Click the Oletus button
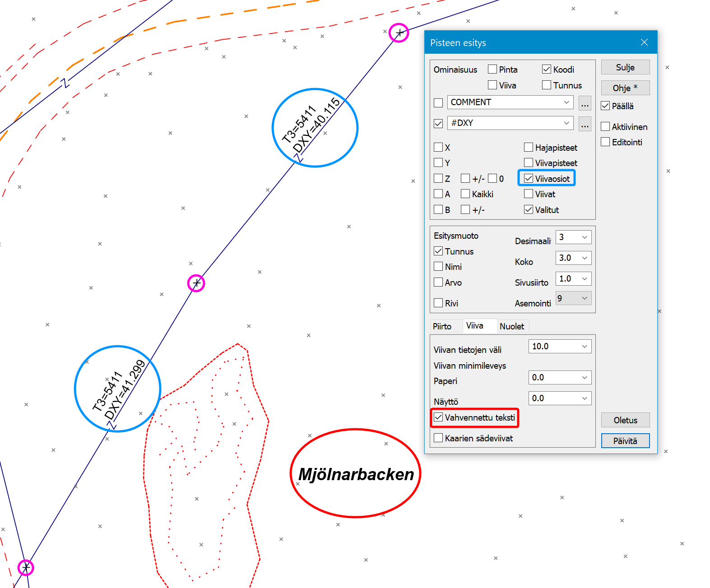Viewport: 710px width, 588px height. point(625,420)
